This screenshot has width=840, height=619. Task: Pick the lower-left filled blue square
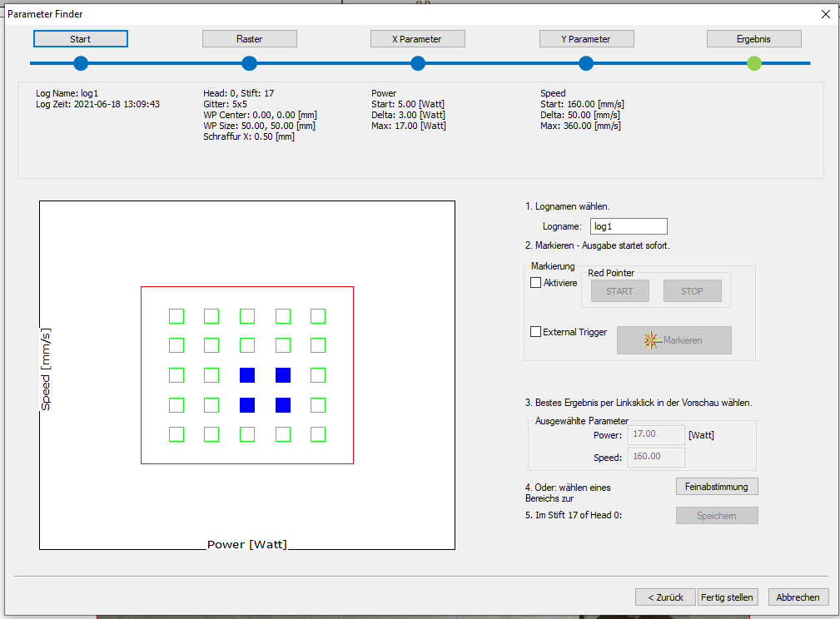(247, 405)
